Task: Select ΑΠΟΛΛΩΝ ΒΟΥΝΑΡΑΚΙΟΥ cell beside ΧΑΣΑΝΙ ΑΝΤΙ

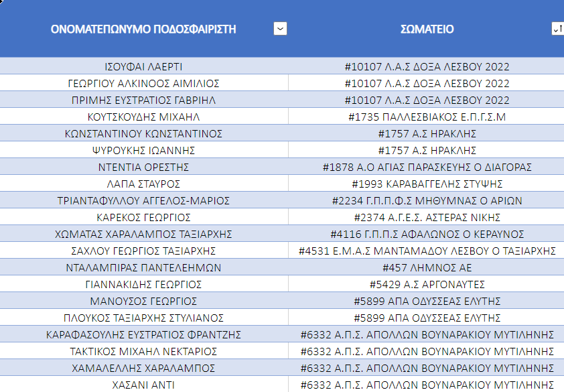Action: [x=426, y=384]
